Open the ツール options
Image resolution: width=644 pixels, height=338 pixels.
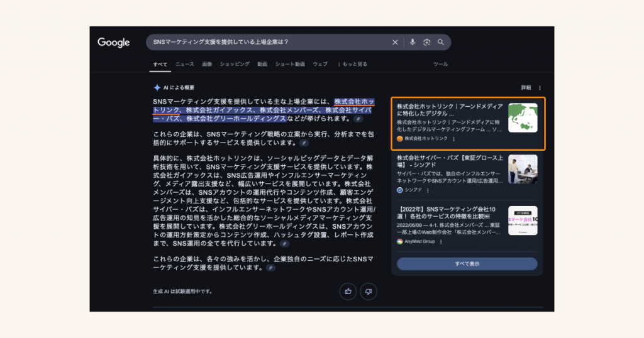[440, 64]
